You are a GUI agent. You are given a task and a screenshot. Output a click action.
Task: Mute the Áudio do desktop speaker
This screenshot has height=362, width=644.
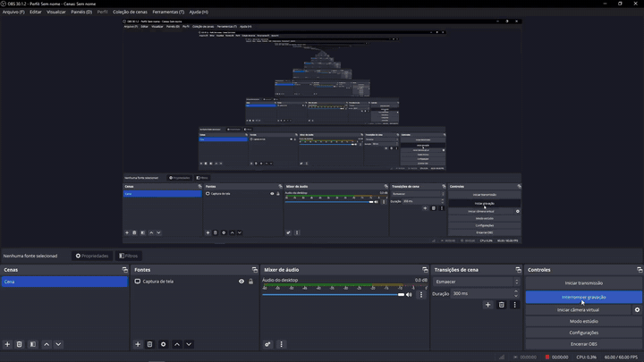(409, 295)
